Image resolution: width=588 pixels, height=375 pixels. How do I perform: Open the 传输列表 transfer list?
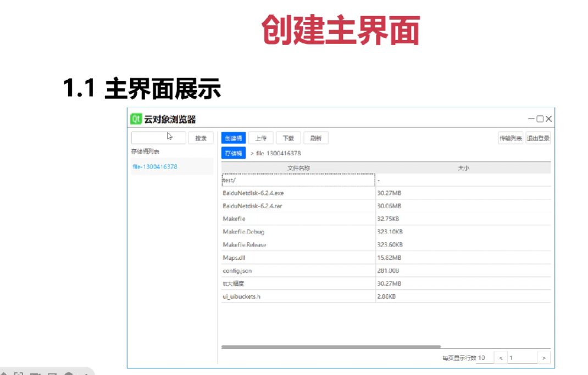(x=511, y=138)
